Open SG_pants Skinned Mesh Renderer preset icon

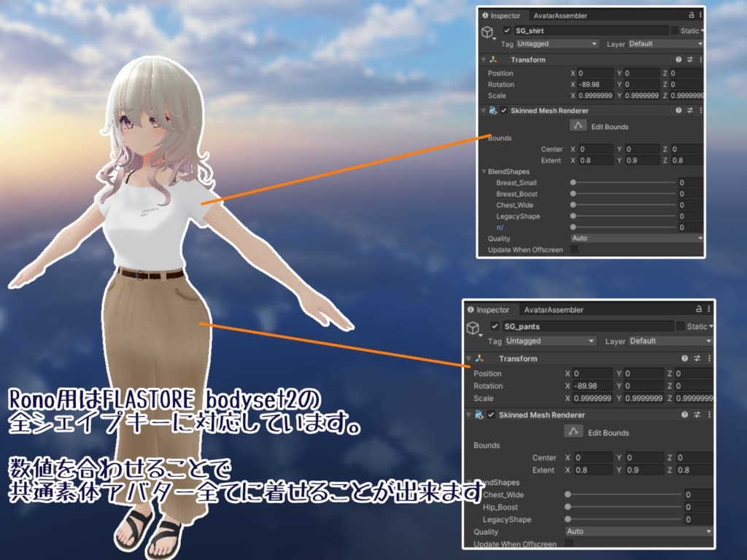coord(696,415)
